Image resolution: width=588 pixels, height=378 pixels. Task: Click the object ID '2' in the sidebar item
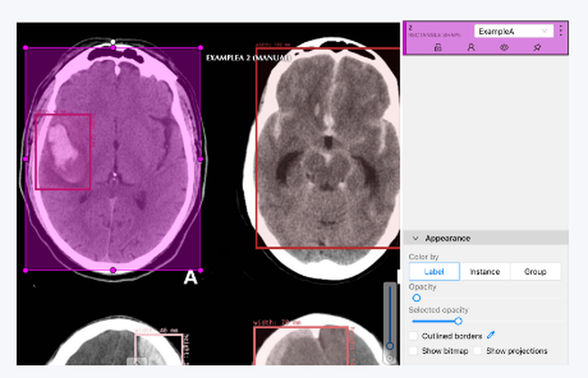click(x=410, y=28)
